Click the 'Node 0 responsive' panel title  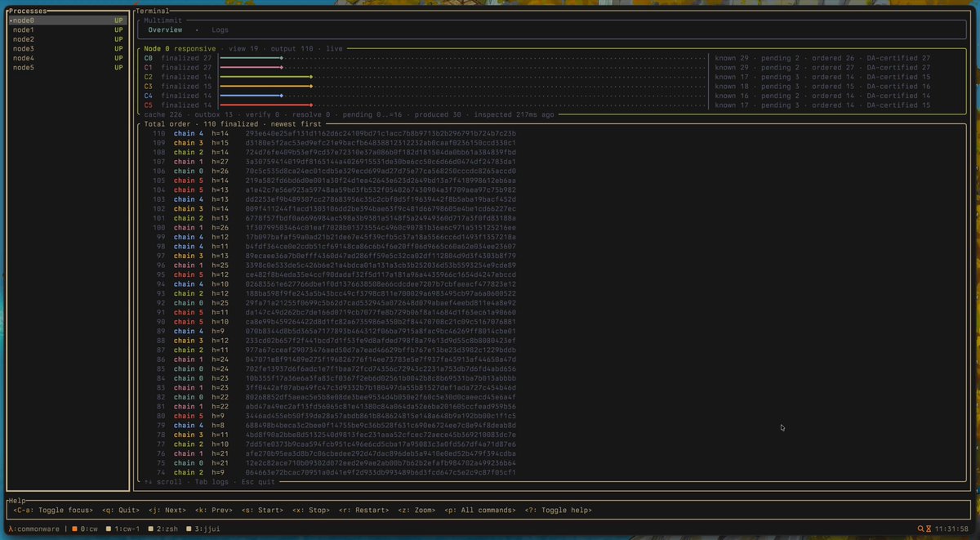[180, 49]
